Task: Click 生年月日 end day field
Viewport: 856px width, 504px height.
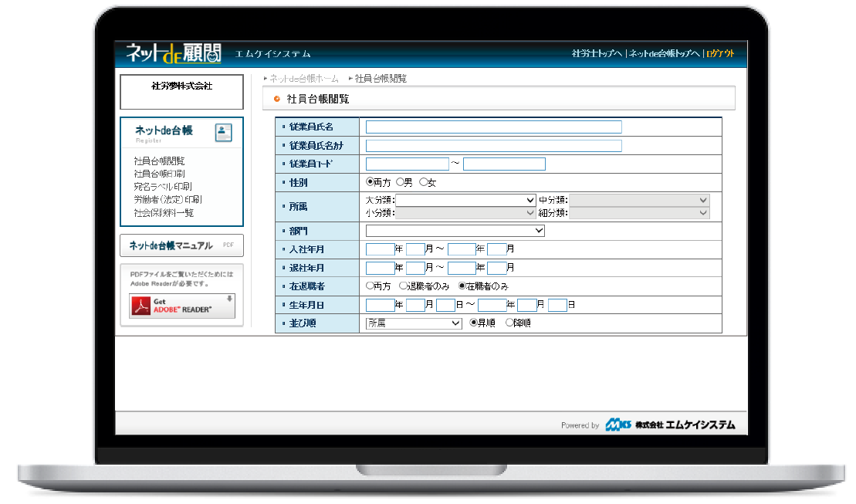Action: [557, 305]
